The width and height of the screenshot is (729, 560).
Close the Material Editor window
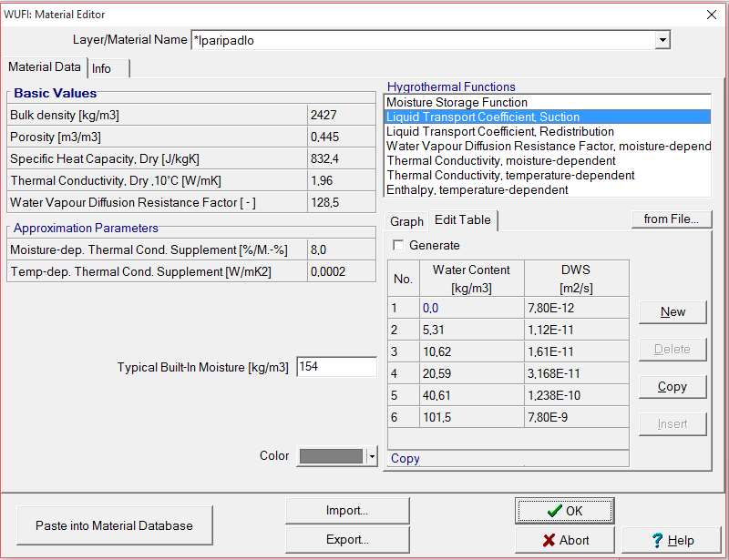click(x=712, y=15)
